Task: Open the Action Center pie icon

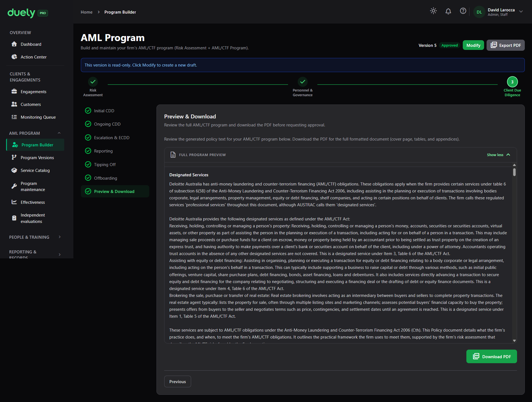Action: click(x=14, y=57)
